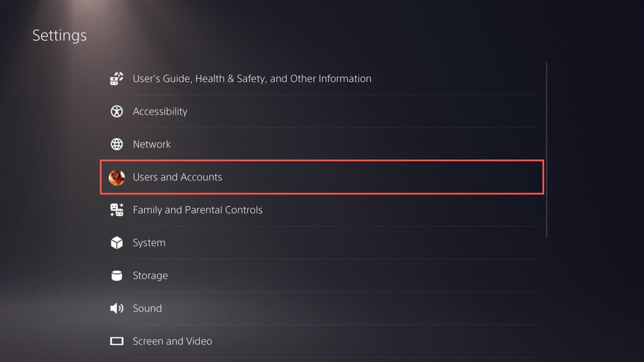
Task: Open the Accessibility settings
Action: click(160, 111)
